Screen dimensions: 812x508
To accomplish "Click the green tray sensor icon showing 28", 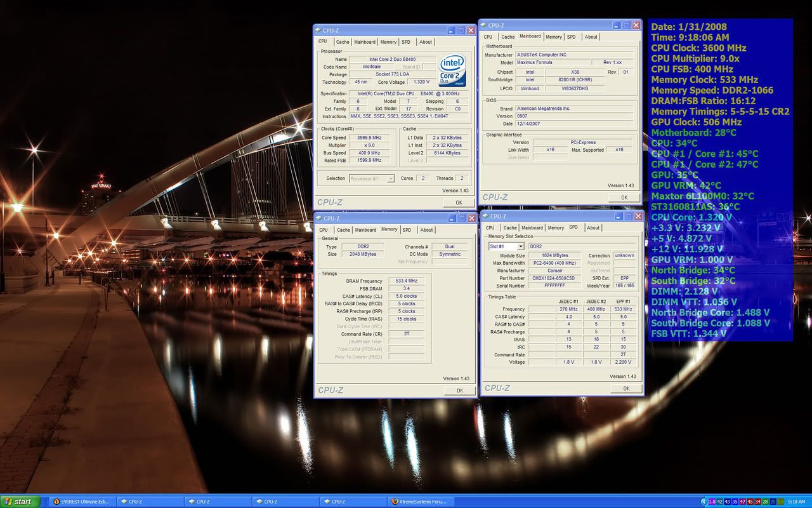I will click(766, 502).
